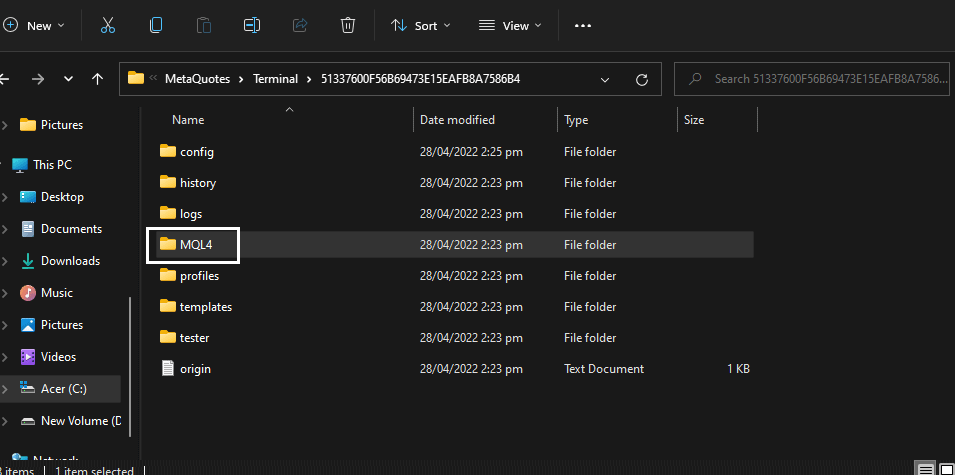Select This PC in navigation pane
Image resolution: width=955 pixels, height=475 pixels.
click(x=52, y=164)
